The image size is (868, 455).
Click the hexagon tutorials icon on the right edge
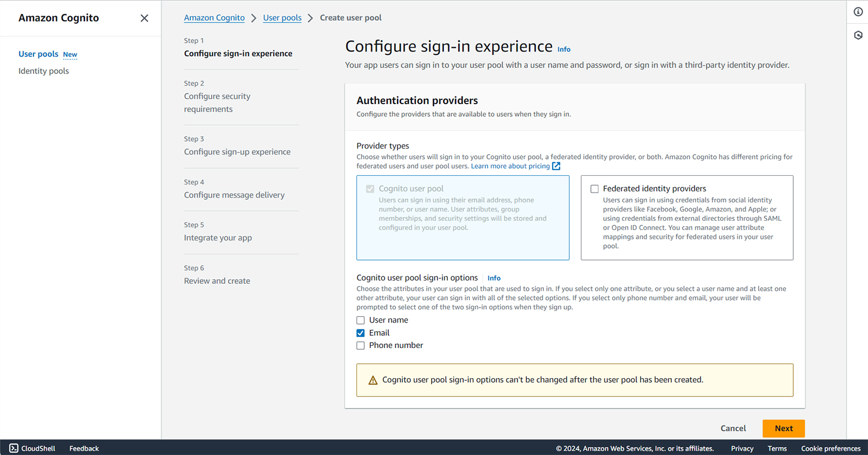point(858,35)
